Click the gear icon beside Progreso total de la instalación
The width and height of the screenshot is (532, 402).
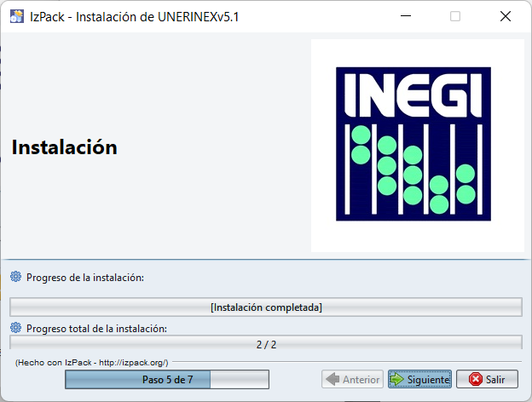click(15, 328)
